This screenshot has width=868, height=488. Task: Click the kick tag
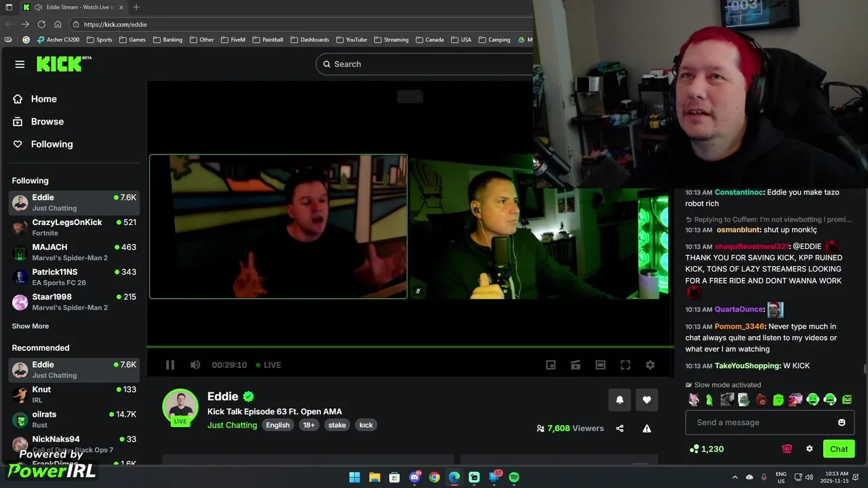(366, 425)
